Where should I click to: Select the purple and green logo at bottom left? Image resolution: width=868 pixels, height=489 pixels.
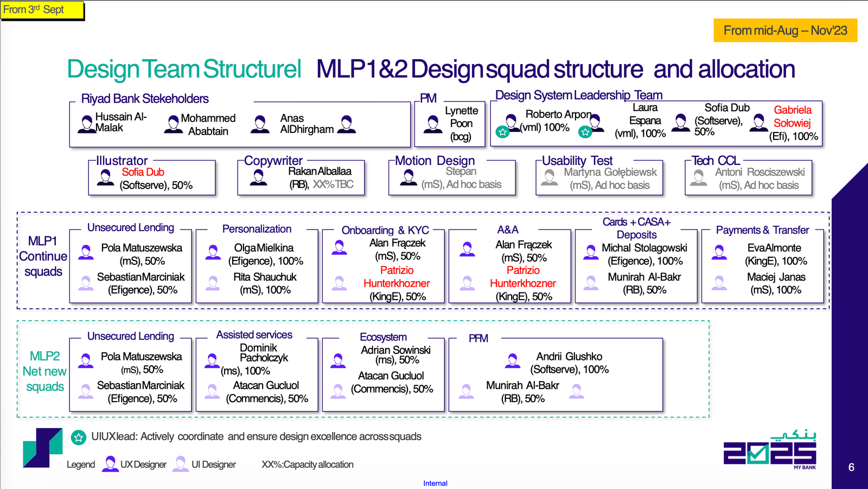[x=42, y=448]
